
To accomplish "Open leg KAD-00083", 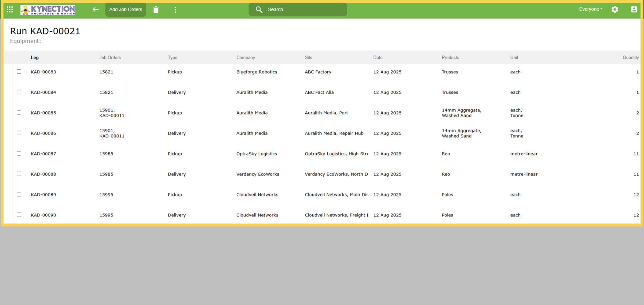I will coord(43,72).
